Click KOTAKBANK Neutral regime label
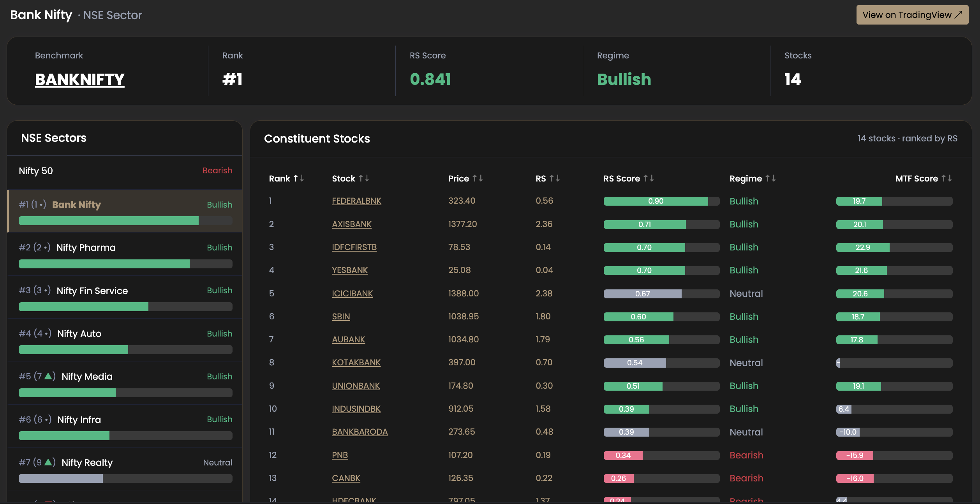 point(746,363)
